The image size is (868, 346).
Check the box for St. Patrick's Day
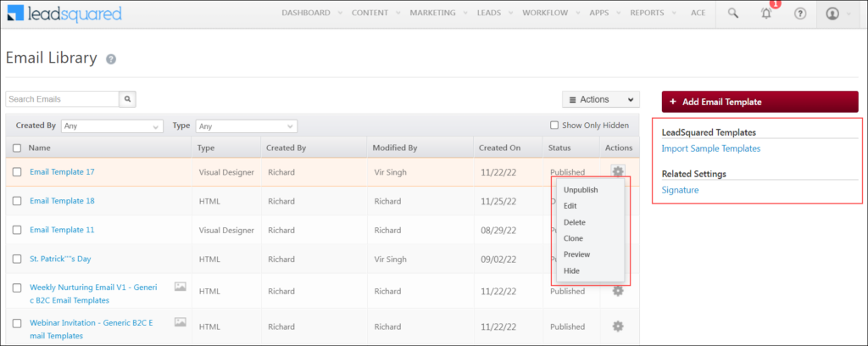coord(17,259)
